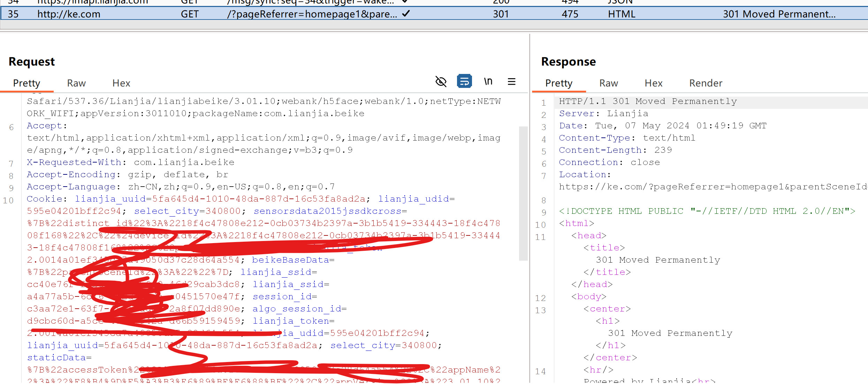Switch Response view to Raw tab
868x384 pixels.
coord(608,83)
